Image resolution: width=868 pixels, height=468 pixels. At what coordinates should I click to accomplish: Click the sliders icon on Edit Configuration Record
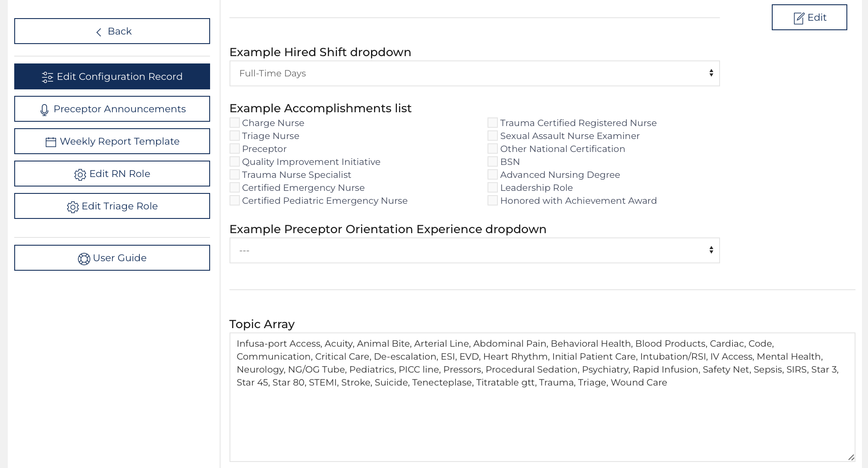[x=47, y=77]
